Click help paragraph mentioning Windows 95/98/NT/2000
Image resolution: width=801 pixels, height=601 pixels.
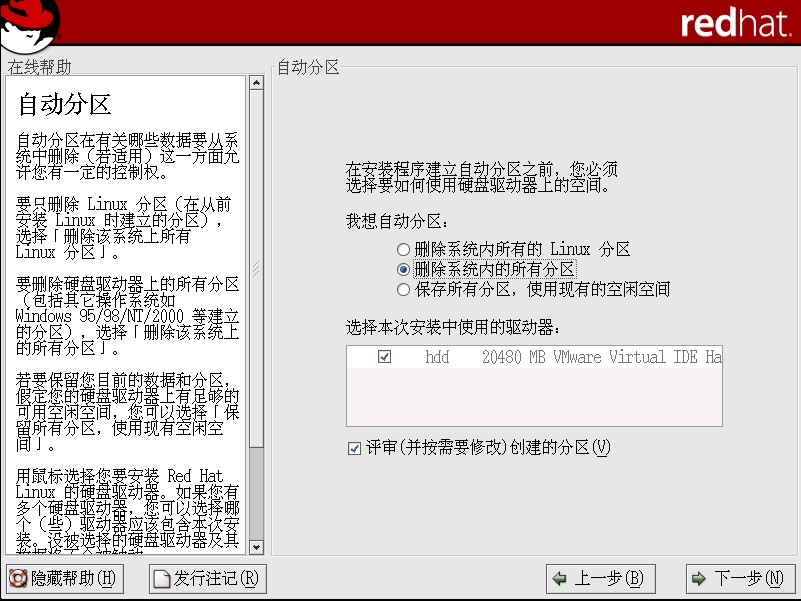point(127,316)
